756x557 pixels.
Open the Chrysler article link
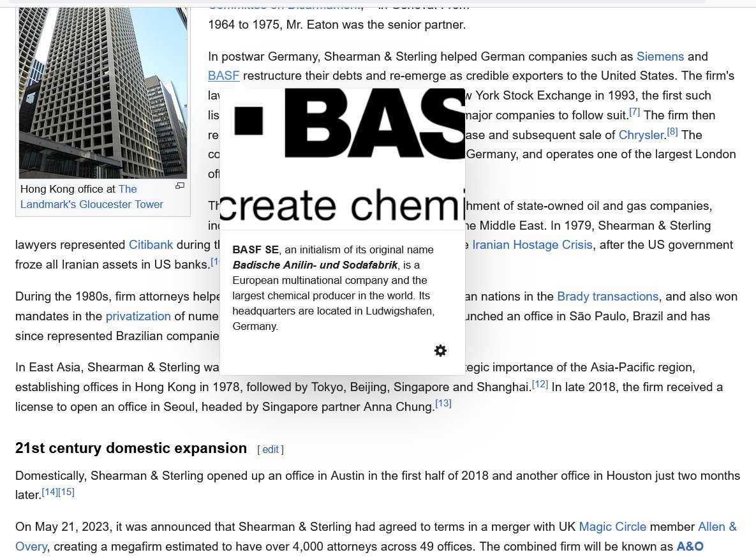point(641,135)
